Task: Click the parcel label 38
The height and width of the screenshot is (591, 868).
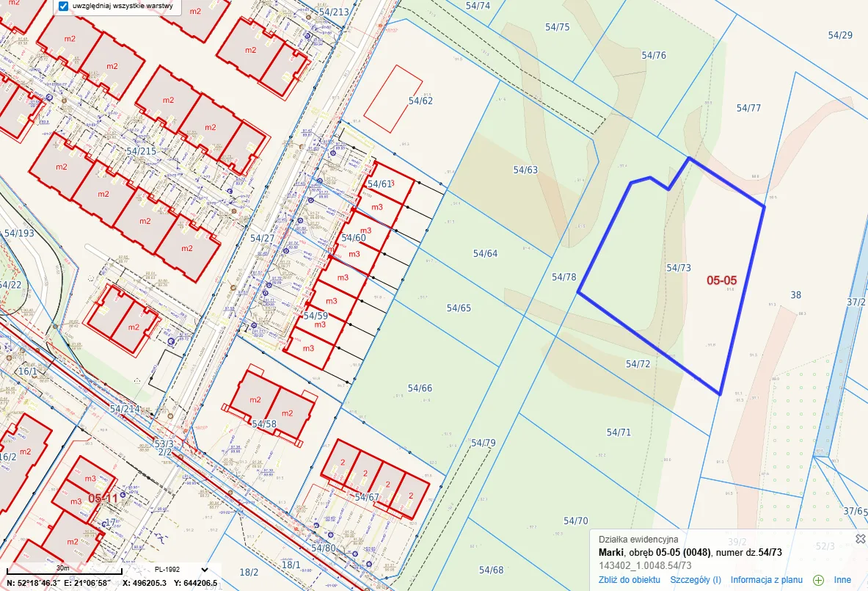Action: click(795, 295)
